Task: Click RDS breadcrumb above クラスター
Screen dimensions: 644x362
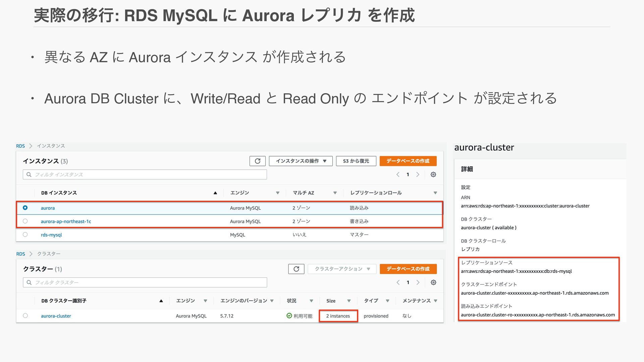Action: point(20,254)
